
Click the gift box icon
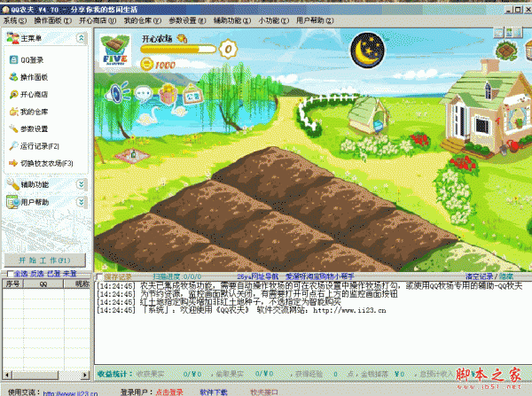168,94
